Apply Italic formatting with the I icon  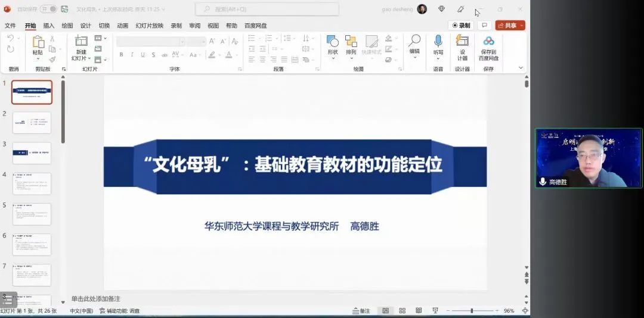[x=132, y=55]
